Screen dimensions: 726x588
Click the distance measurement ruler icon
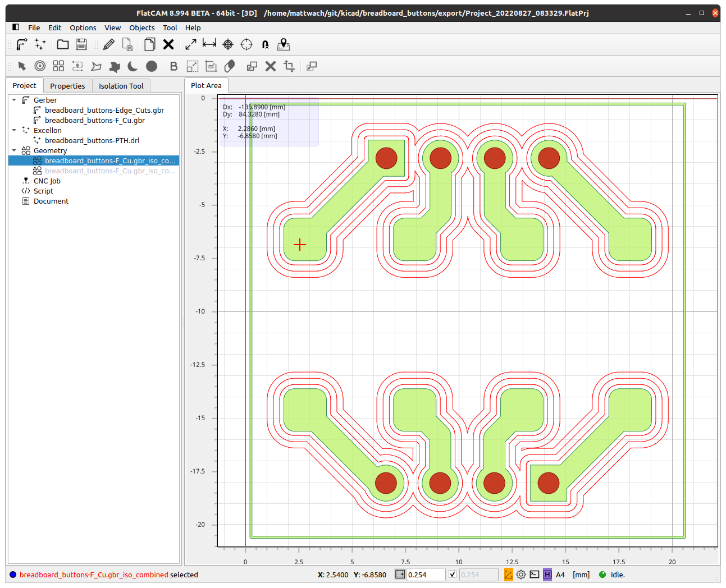(x=209, y=44)
